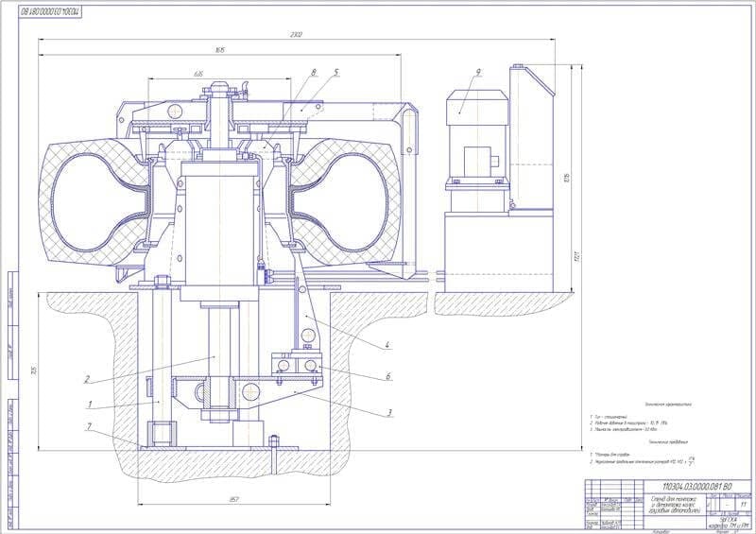Screen dimensions: 756x534
Task: Click the rotated drawing number in top-left stamp
Action: [50, 11]
